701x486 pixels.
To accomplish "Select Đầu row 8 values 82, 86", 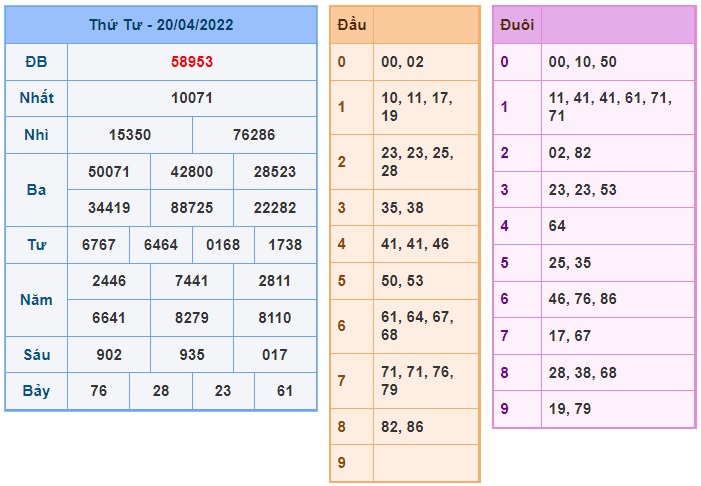I will pos(402,427).
